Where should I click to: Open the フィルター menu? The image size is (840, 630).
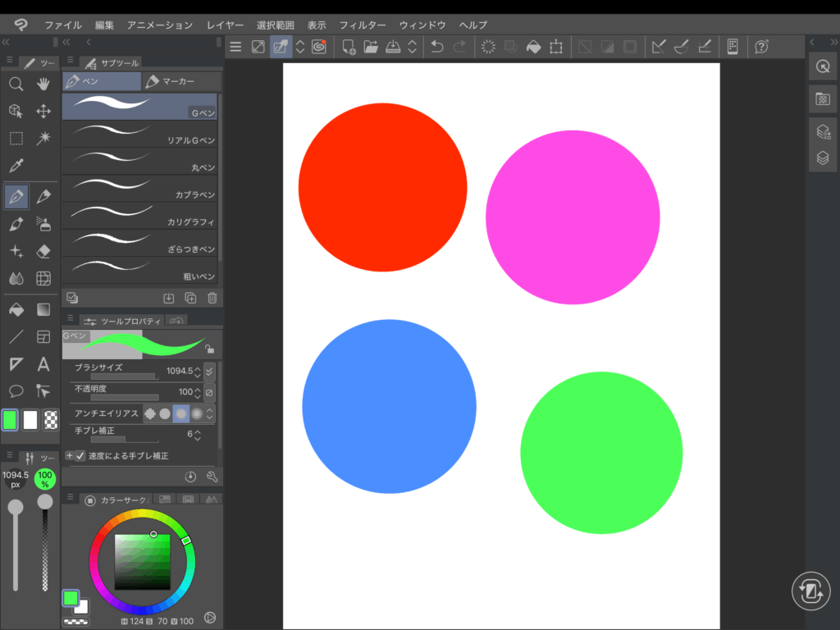(x=362, y=25)
